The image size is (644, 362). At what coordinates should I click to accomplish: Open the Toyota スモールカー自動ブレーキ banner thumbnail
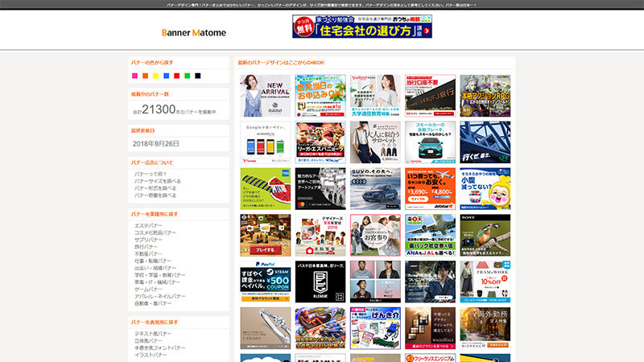(x=430, y=142)
